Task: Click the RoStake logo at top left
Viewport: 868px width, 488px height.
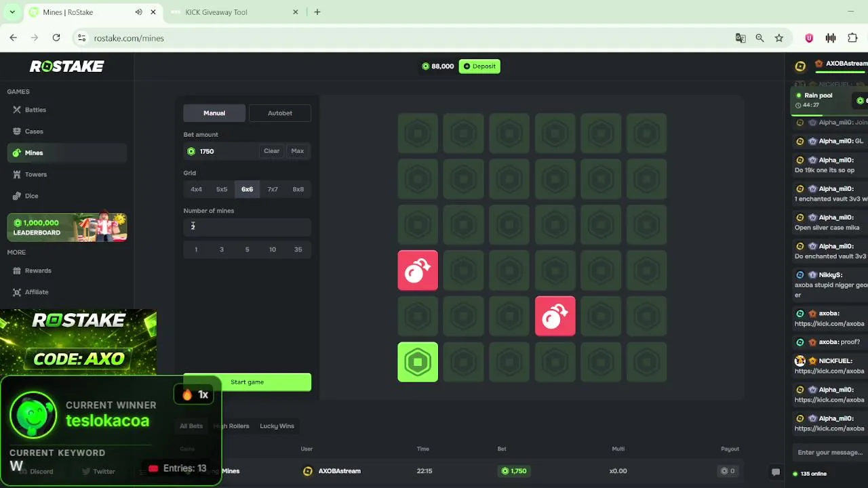Action: (x=66, y=66)
